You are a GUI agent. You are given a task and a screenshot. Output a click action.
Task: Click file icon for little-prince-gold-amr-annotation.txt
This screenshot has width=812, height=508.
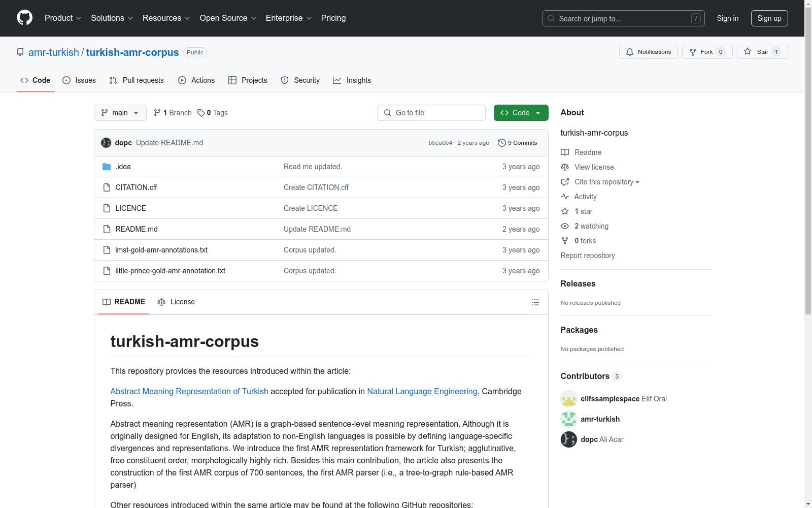coord(107,271)
